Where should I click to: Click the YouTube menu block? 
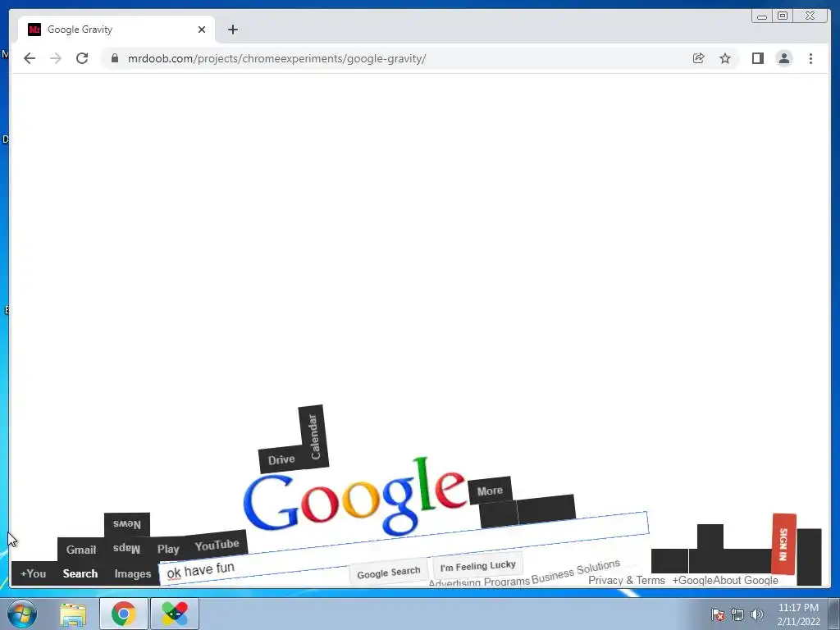click(x=217, y=546)
